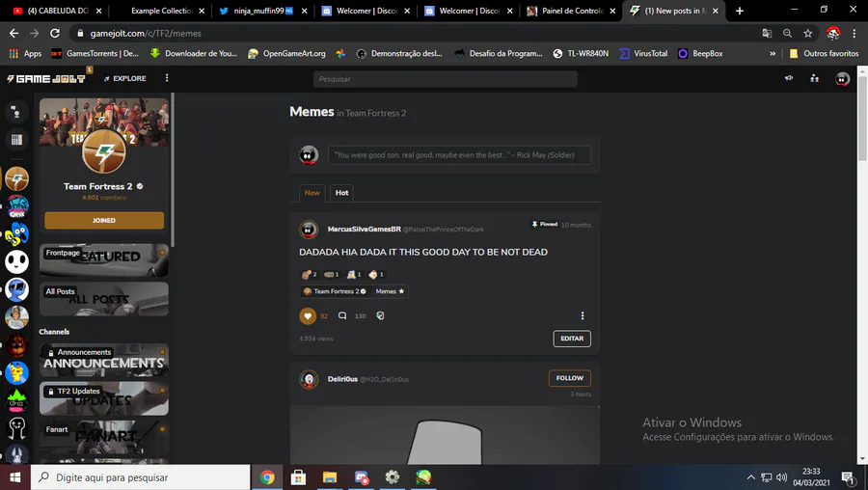Open the Announcements channel
Viewport: 868px width, 490px height.
point(104,360)
